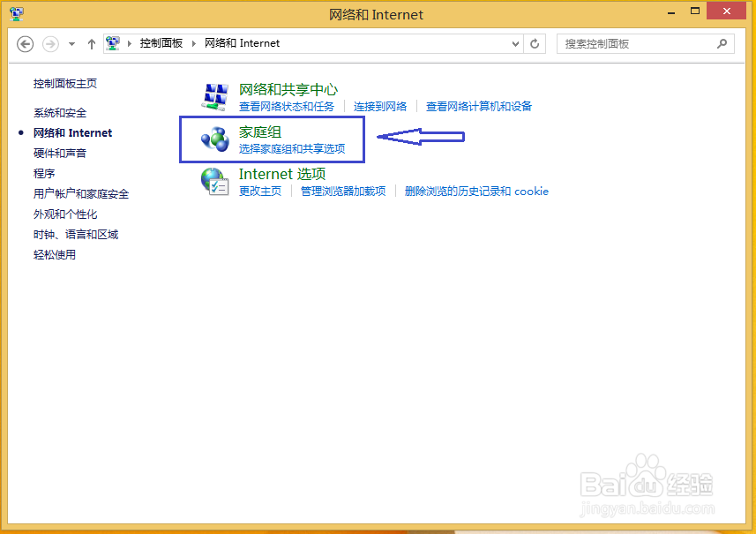Click inside the 搜索控制面板 search field
The width and height of the screenshot is (756, 534).
point(635,43)
